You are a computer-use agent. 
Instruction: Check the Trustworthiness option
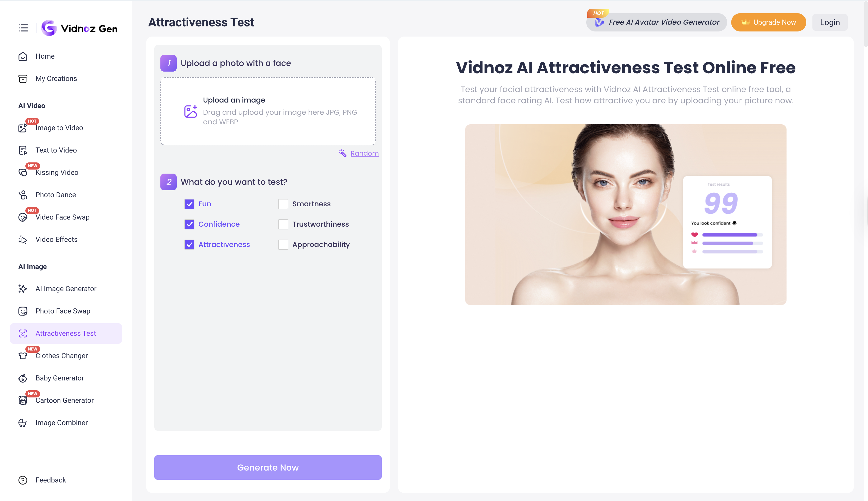(283, 224)
